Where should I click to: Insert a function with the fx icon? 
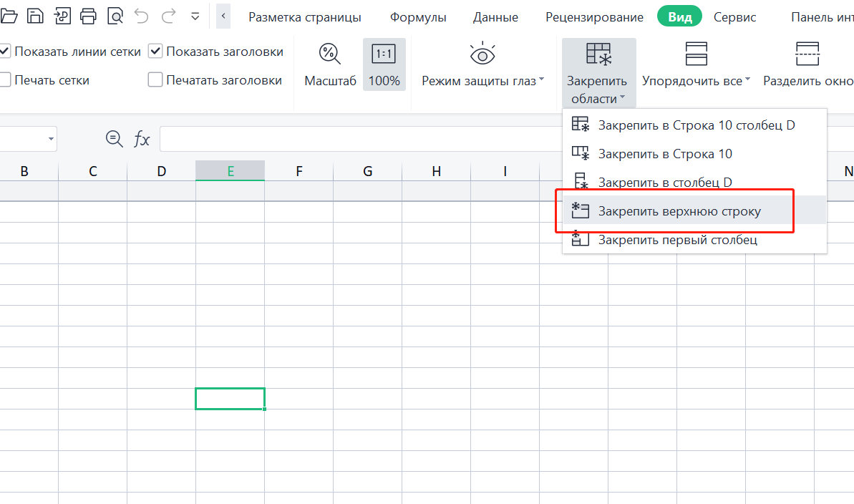[x=142, y=139]
